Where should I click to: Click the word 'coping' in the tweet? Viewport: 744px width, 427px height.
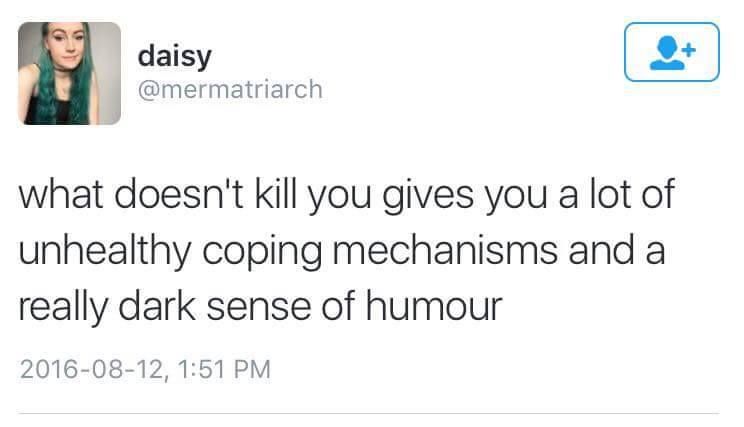tap(262, 252)
